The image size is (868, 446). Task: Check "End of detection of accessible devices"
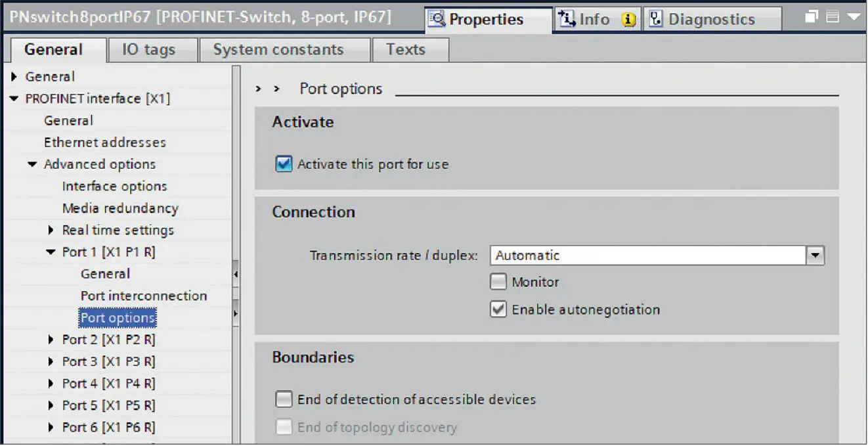pos(284,399)
